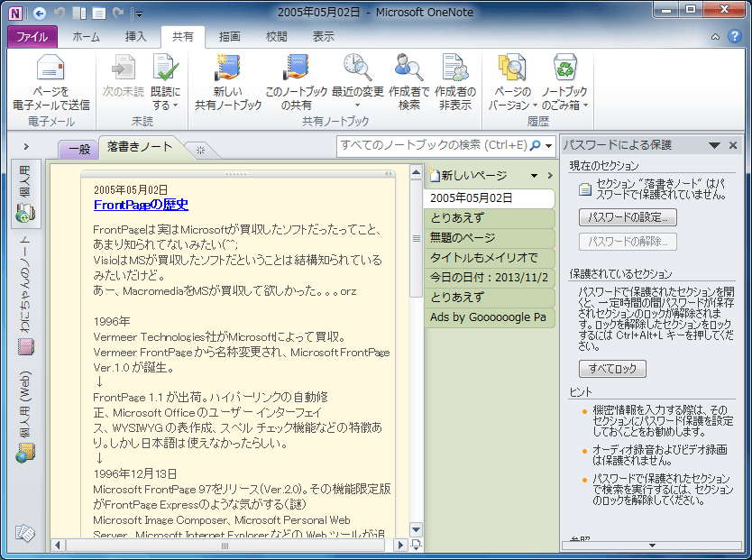752x560 pixels.
Task: Click 作成者で検索 icon
Action: point(408,67)
